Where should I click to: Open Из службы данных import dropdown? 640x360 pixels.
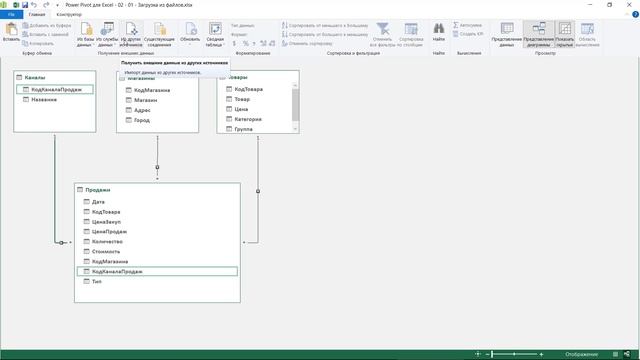point(107,34)
